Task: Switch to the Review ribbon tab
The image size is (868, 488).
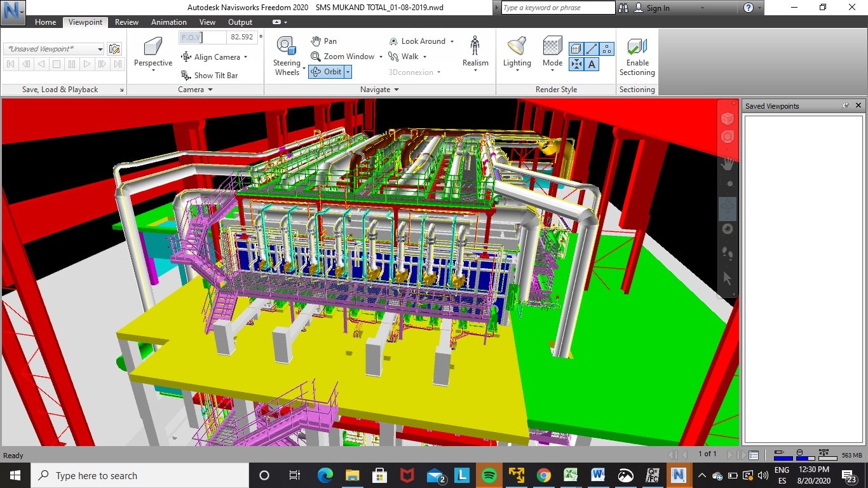Action: [126, 22]
